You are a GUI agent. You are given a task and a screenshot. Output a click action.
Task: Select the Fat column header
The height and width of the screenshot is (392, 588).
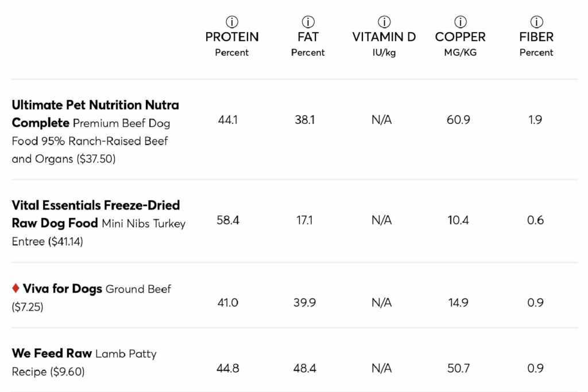click(x=308, y=37)
